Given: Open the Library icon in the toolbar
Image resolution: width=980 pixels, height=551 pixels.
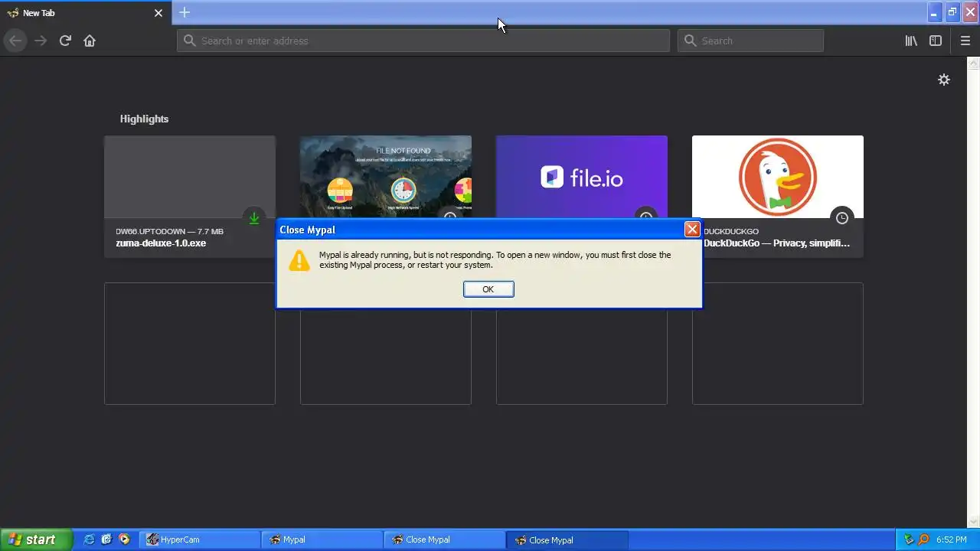Looking at the screenshot, I should tap(911, 41).
